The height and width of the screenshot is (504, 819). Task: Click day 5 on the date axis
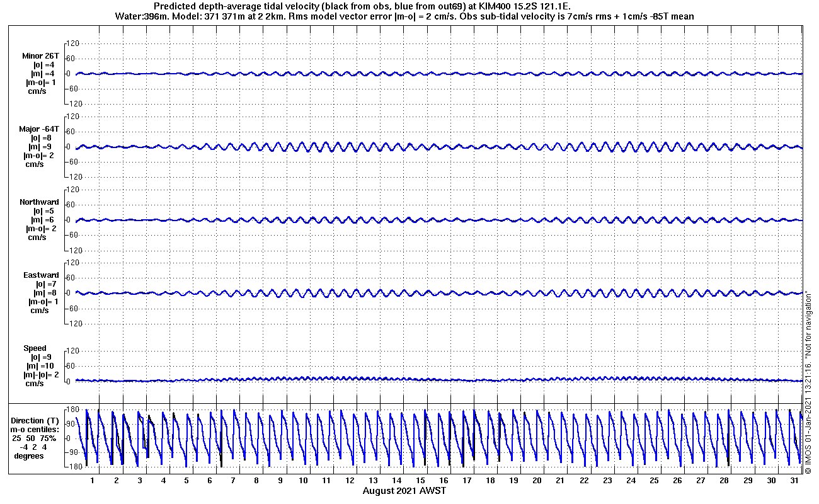[186, 481]
